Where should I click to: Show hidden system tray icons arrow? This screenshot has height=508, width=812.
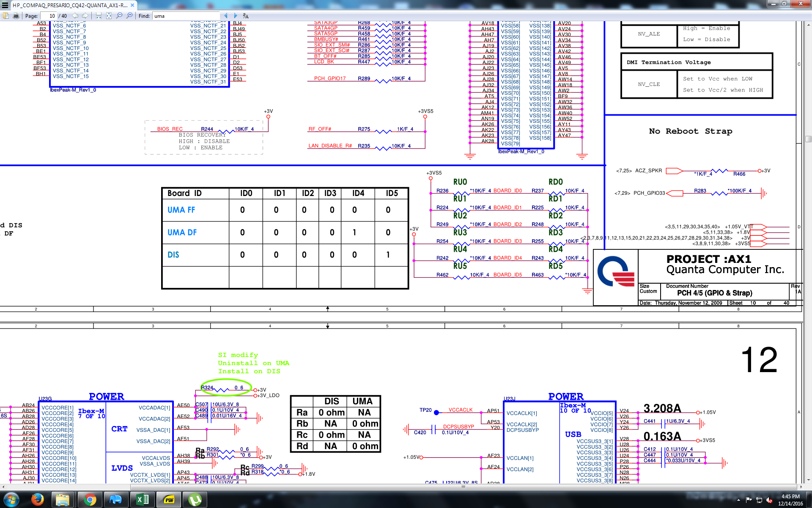pyautogui.click(x=738, y=500)
